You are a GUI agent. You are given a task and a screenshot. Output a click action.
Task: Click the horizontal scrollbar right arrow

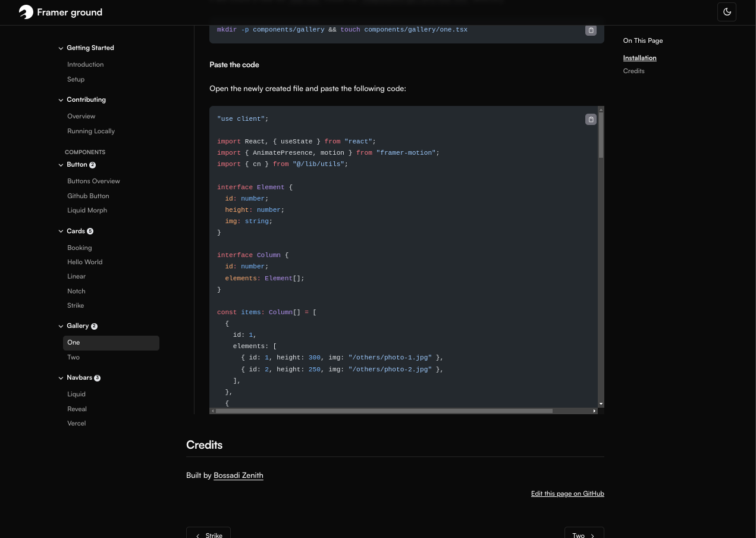pyautogui.click(x=594, y=411)
